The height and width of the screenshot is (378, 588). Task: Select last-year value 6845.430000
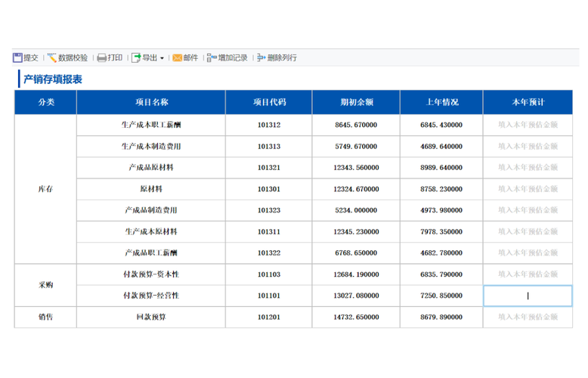[x=441, y=125]
